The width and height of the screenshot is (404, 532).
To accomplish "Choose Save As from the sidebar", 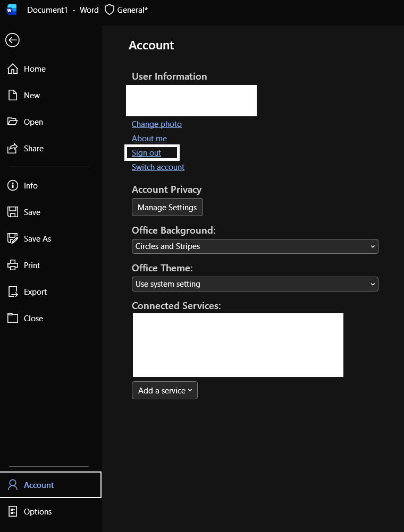I will [x=50, y=238].
